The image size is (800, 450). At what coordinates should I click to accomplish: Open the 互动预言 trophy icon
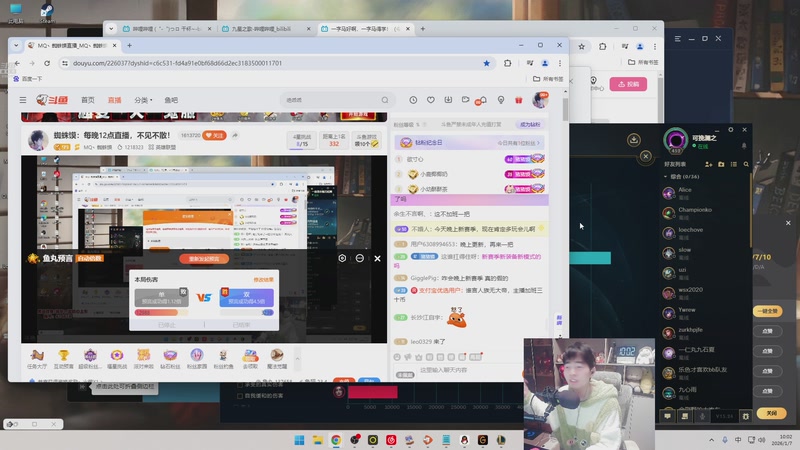63,359
